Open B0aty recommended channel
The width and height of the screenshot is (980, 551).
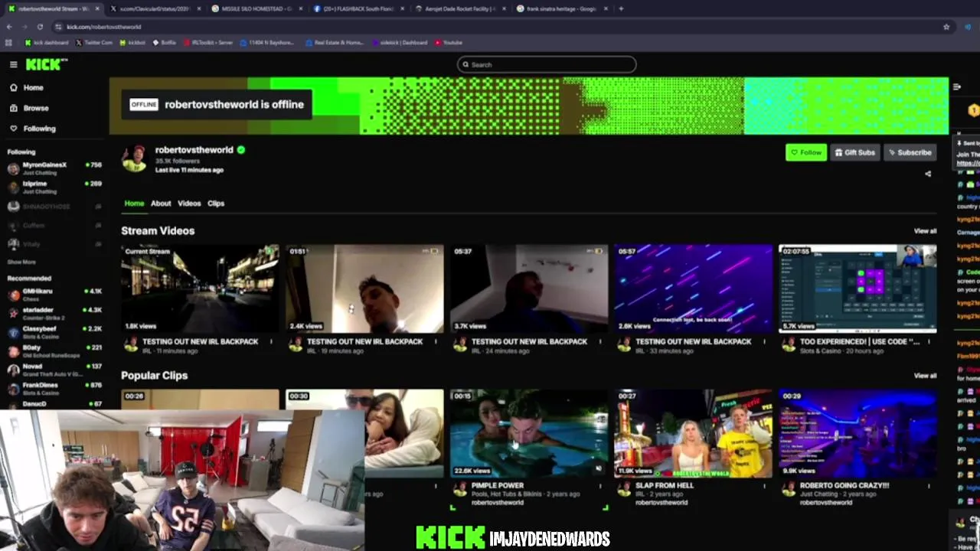coord(54,350)
